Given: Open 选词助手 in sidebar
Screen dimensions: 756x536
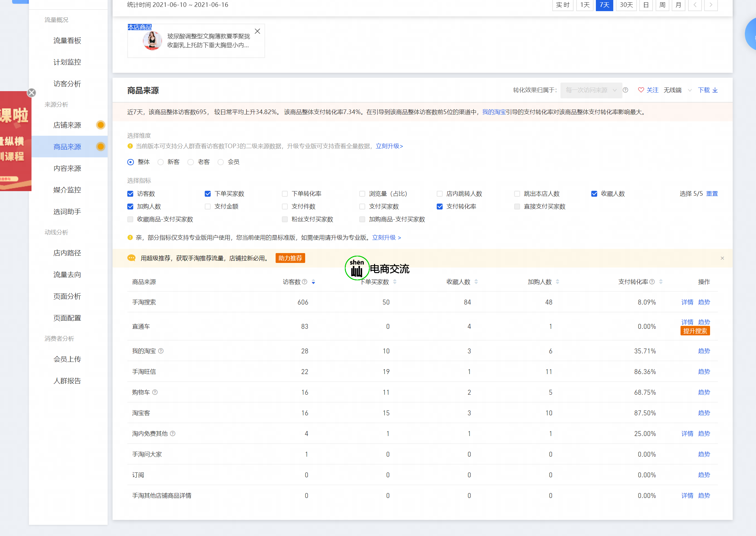Looking at the screenshot, I should point(67,211).
